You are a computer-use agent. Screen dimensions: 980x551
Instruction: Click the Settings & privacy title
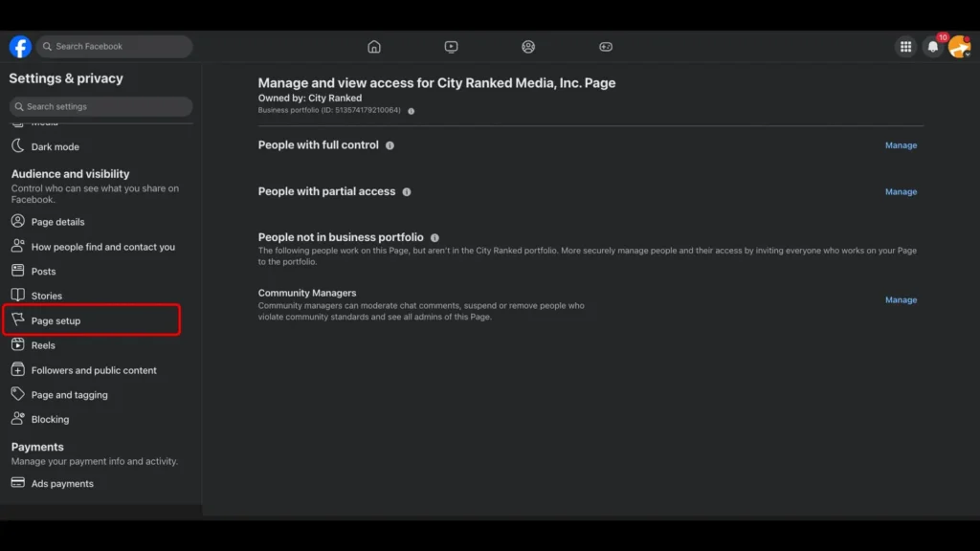click(x=66, y=78)
